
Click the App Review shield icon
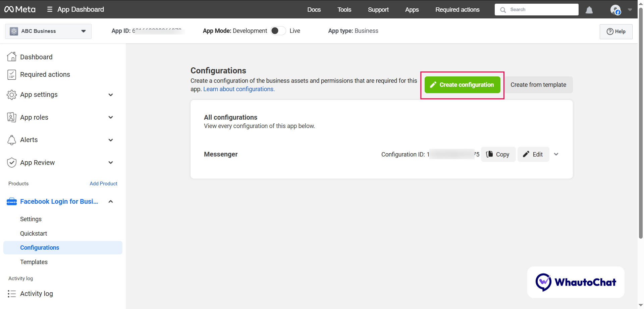(x=12, y=163)
